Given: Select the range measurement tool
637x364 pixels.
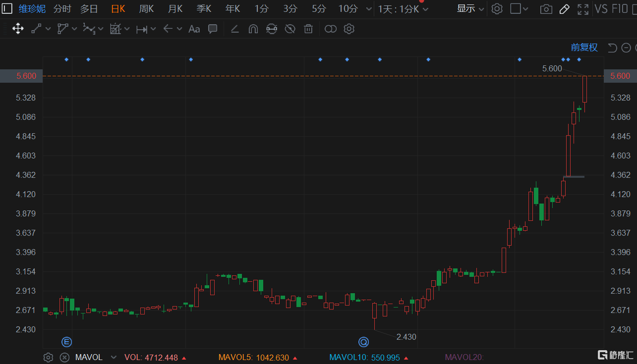Looking at the screenshot, I should click(x=142, y=29).
